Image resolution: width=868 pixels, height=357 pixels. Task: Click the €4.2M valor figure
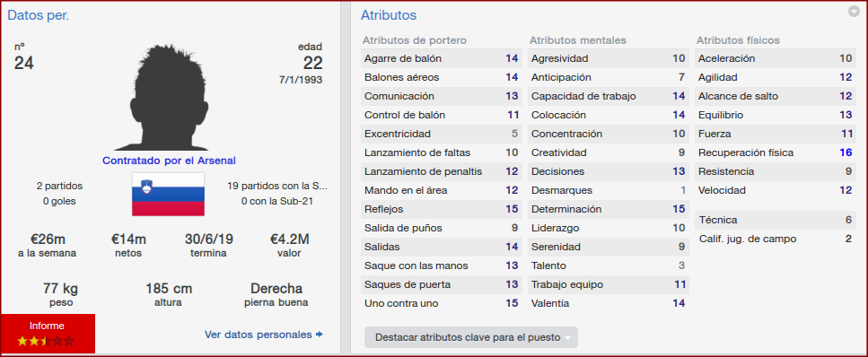point(289,239)
